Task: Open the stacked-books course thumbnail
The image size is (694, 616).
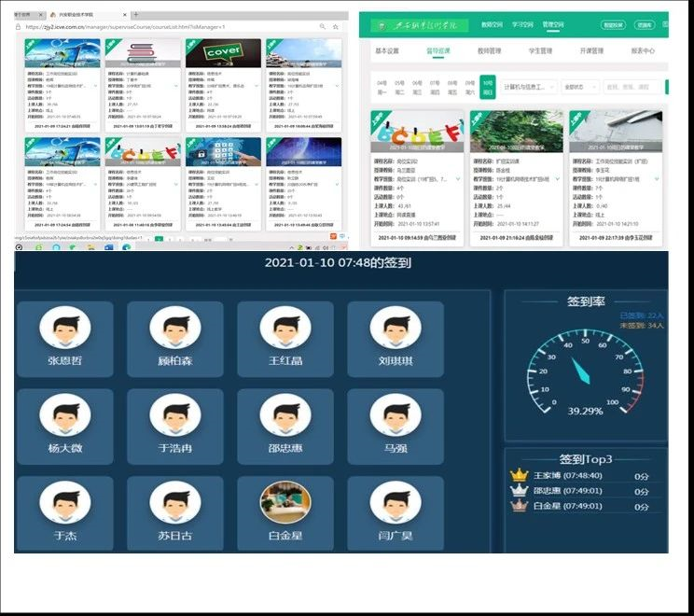Action: (143, 52)
